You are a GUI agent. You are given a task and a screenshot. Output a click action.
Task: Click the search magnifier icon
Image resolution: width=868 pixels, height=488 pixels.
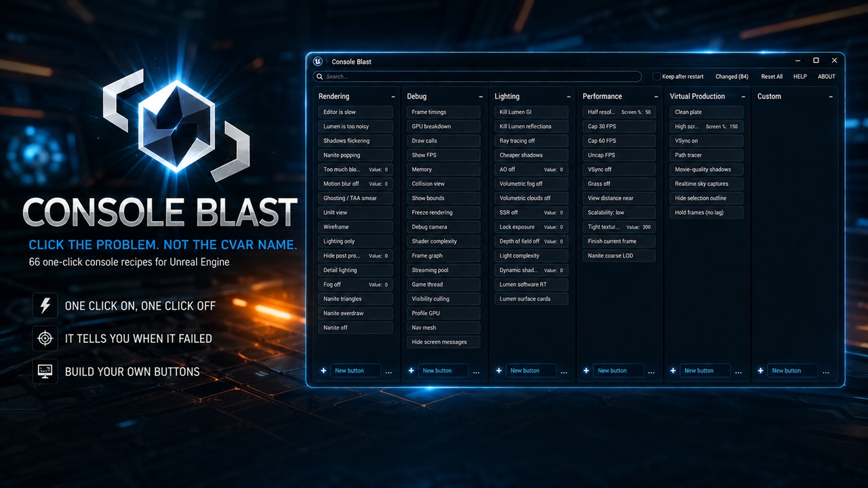[x=321, y=77]
